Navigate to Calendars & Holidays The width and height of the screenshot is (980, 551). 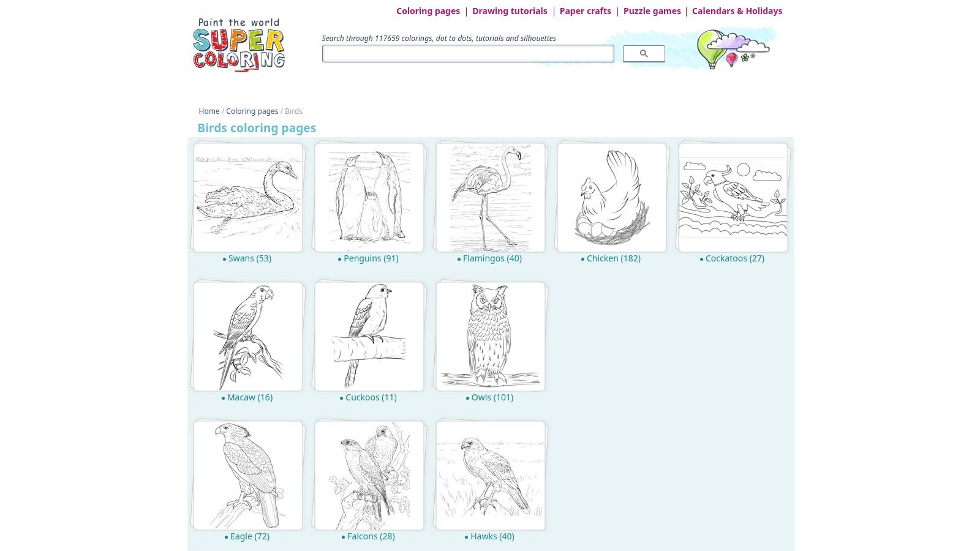(737, 11)
